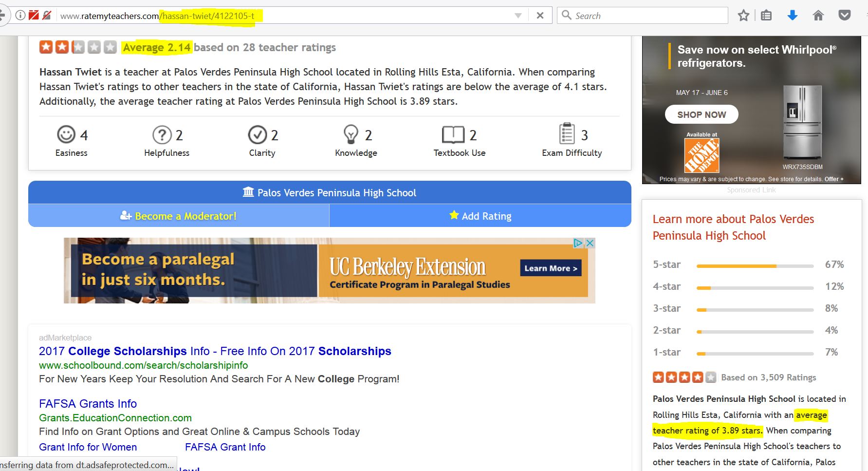This screenshot has height=471, width=868.
Task: Click the school building icon in blue bar
Action: [248, 192]
